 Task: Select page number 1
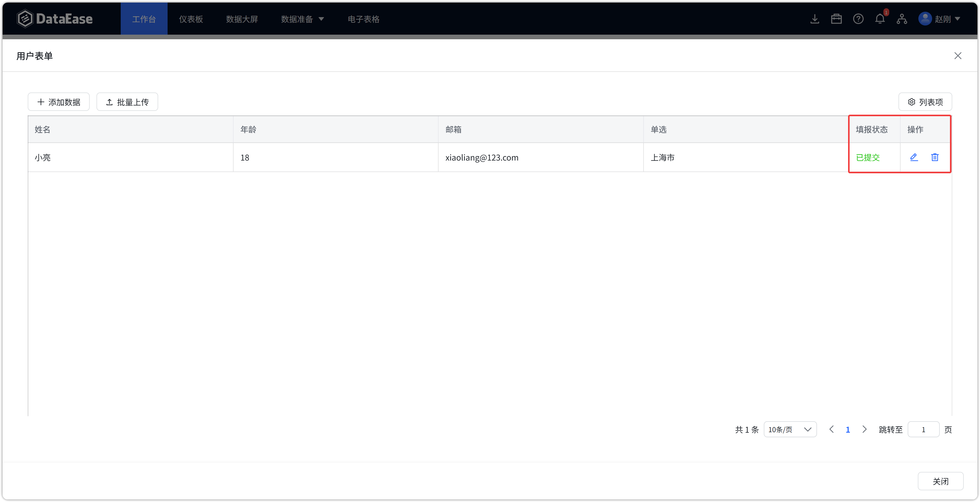(x=848, y=429)
